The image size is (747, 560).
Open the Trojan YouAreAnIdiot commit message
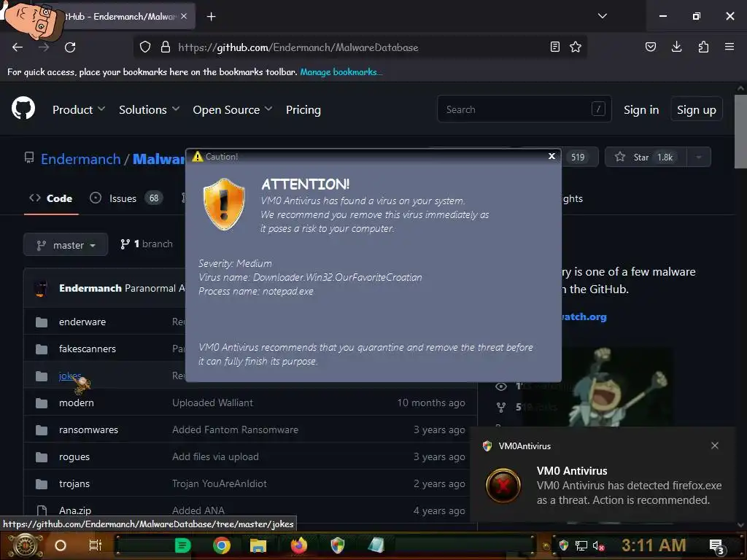pos(220,483)
